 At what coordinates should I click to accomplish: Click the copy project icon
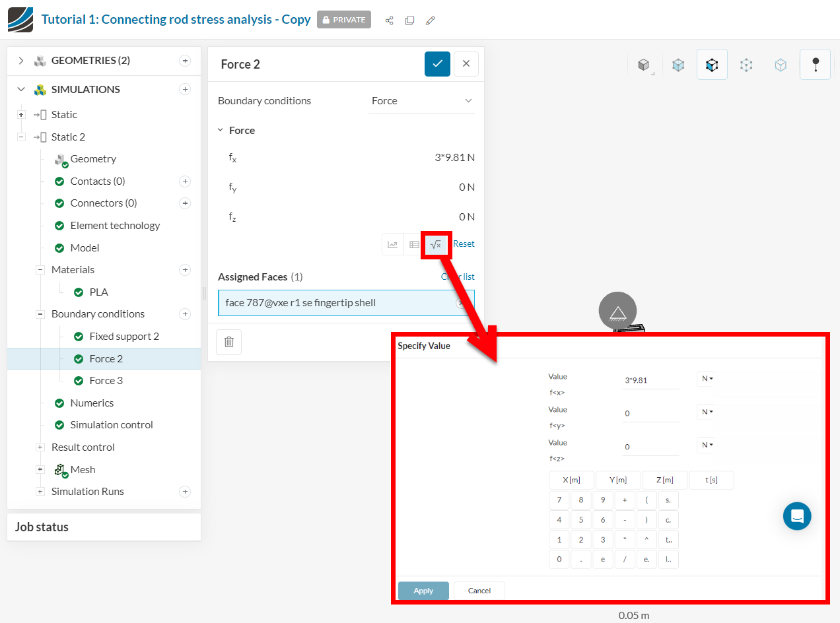point(410,20)
